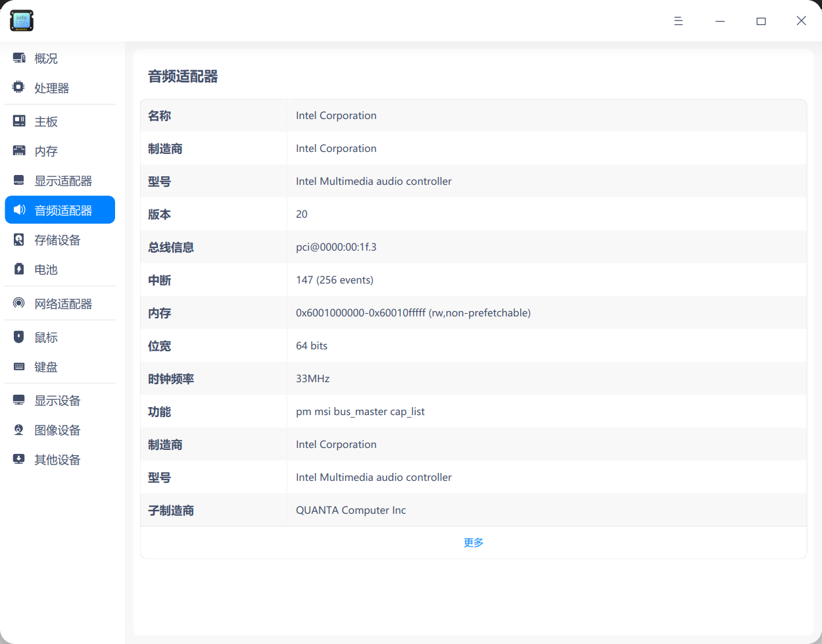Click the 时钟频率 row label

(x=171, y=379)
